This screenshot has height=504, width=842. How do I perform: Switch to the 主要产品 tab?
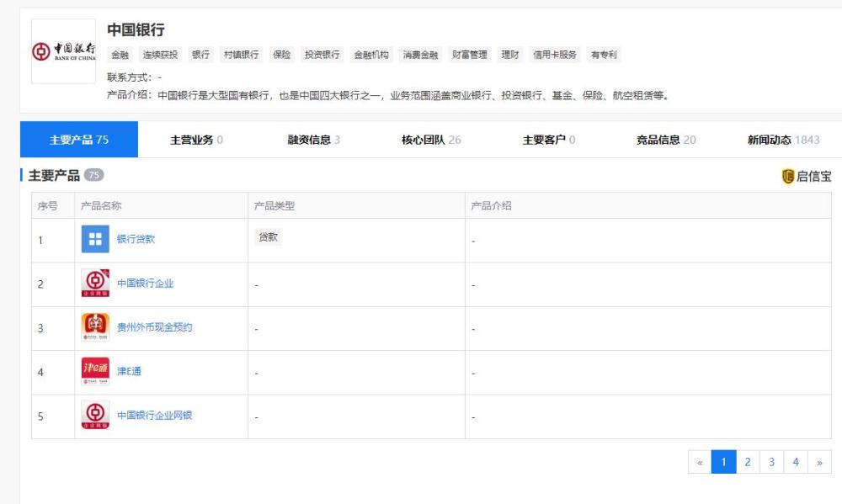click(79, 140)
